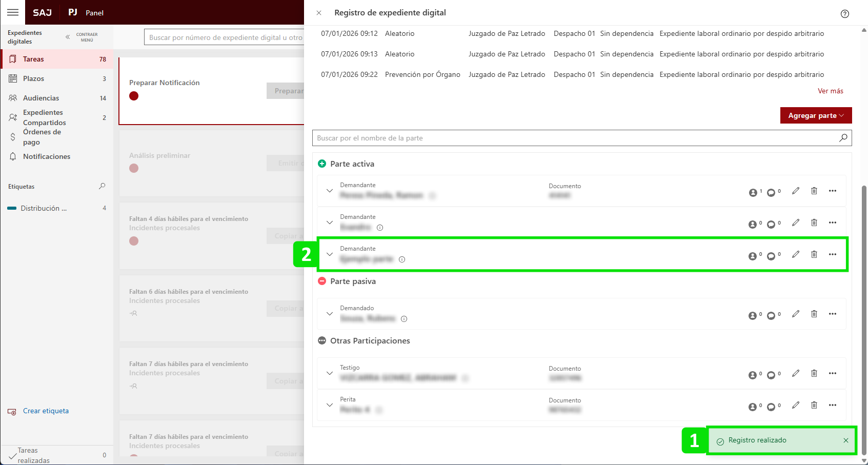868x465 pixels.
Task: Go to Plazos in the sidebar
Action: pyautogui.click(x=33, y=78)
